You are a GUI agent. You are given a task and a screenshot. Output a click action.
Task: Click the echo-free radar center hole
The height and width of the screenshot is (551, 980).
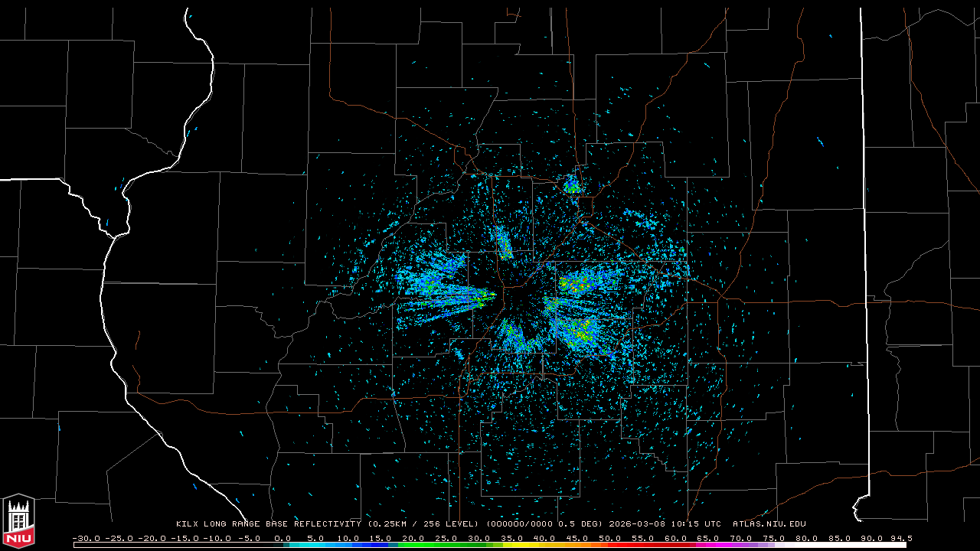click(521, 300)
